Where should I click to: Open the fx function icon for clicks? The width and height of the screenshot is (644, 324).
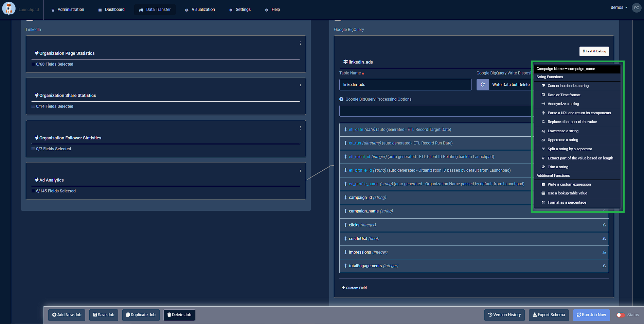coord(604,225)
